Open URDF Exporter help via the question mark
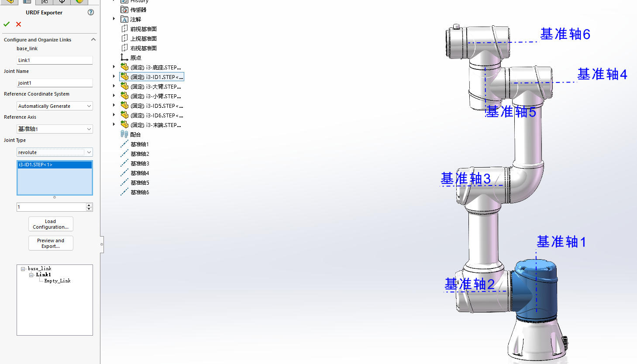This screenshot has width=637, height=364. coord(90,12)
